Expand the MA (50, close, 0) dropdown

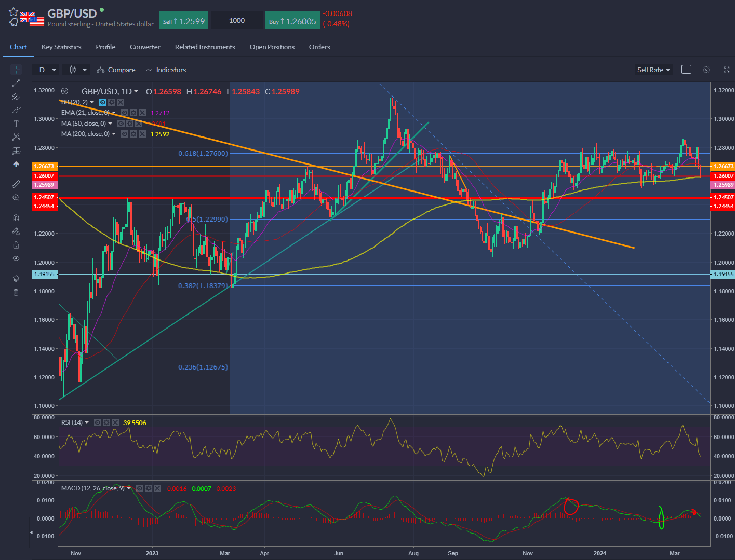(x=110, y=124)
